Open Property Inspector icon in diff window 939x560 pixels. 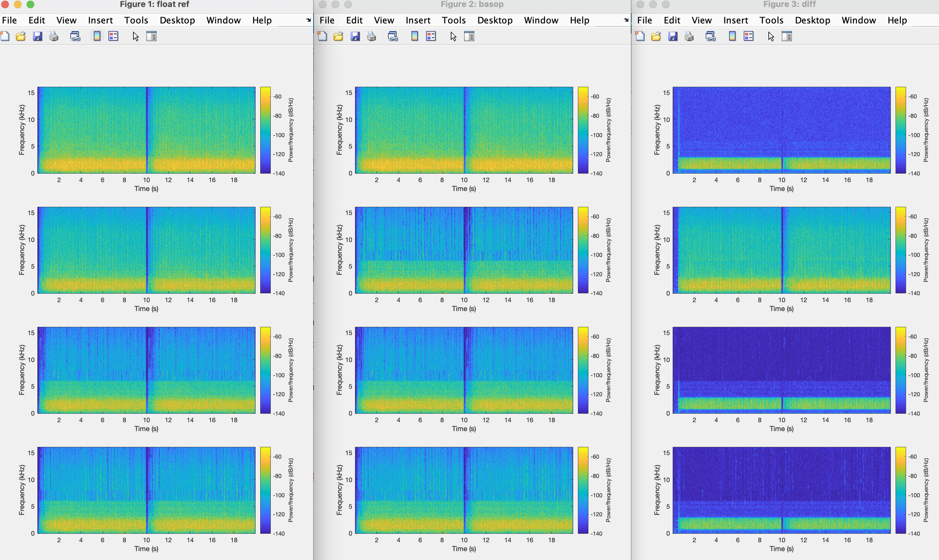point(787,36)
